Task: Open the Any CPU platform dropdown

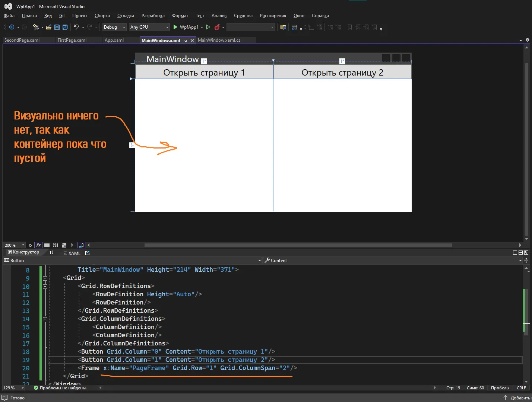Action: coord(149,27)
